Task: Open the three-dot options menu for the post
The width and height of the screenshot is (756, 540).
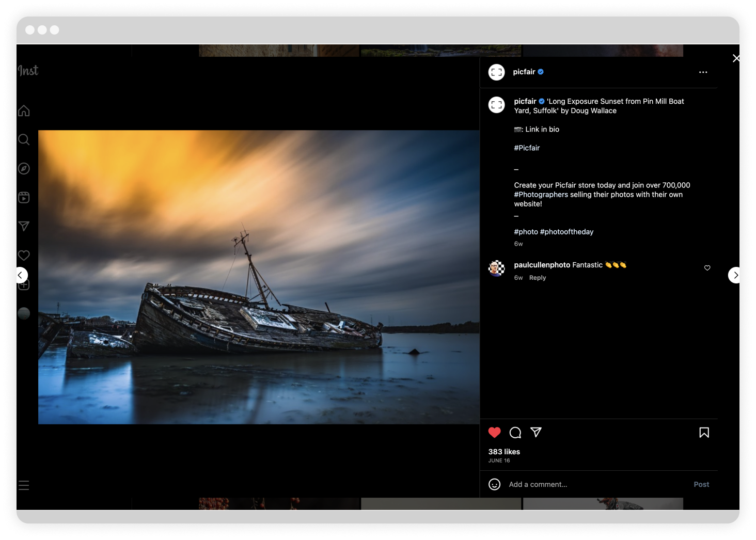Action: tap(703, 72)
